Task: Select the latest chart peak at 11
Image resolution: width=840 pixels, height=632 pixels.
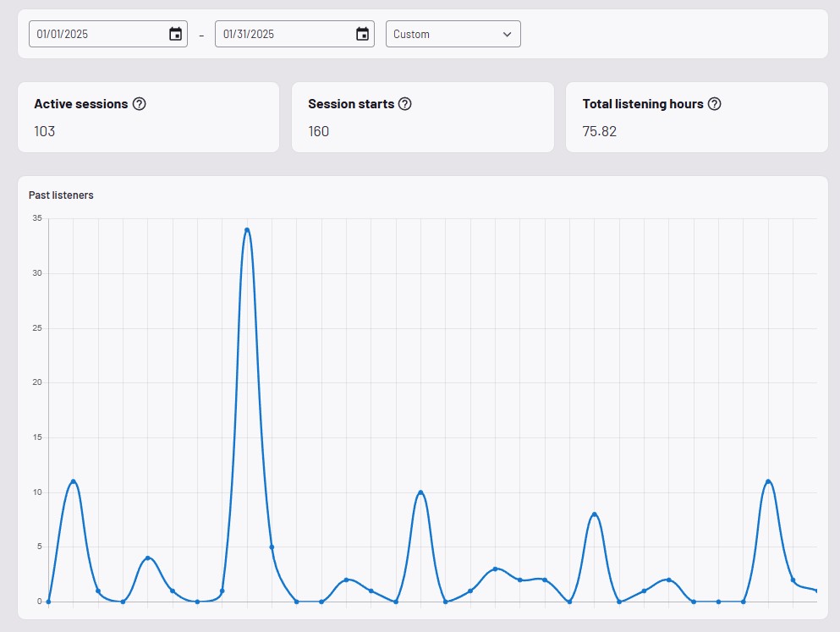Action: 768,481
